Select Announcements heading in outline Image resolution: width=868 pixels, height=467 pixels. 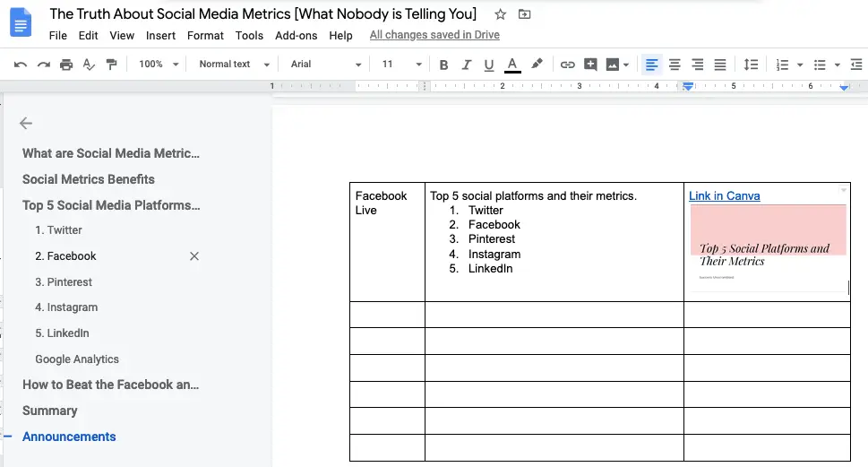coord(69,437)
